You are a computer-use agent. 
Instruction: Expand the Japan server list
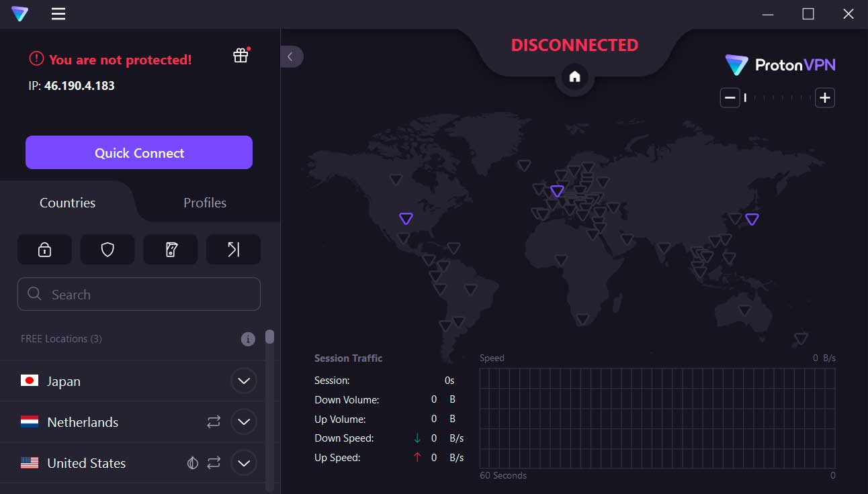click(x=243, y=381)
